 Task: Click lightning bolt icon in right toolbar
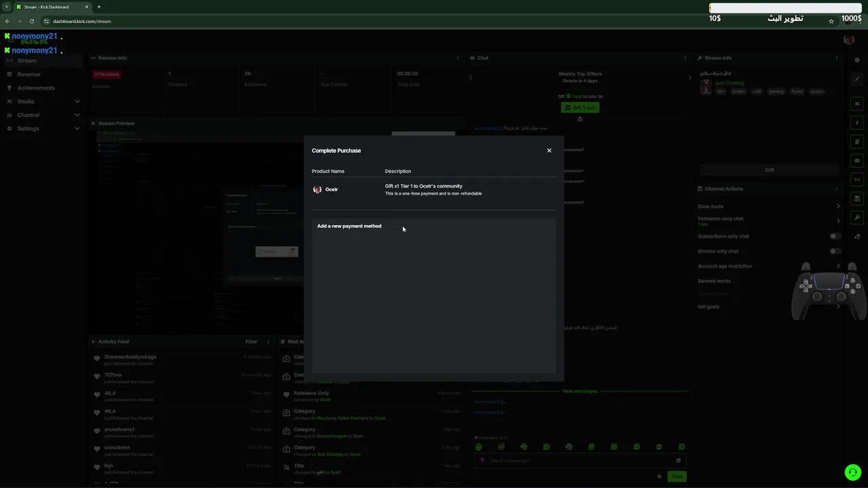857,123
